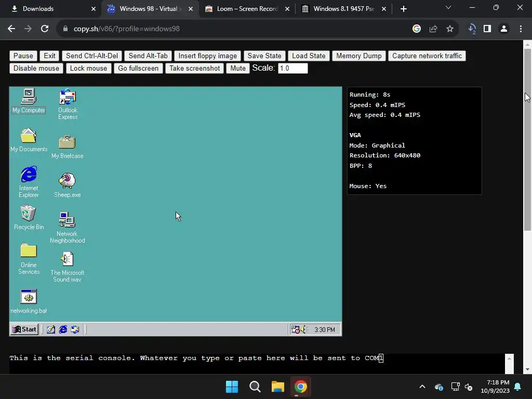Mute the emulator audio

(238, 69)
